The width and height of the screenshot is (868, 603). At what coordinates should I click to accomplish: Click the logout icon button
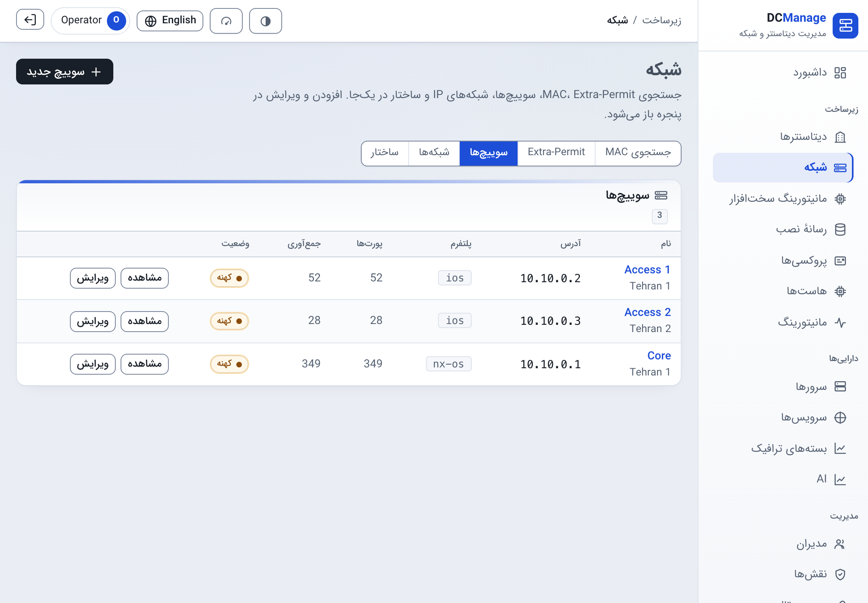coord(30,20)
